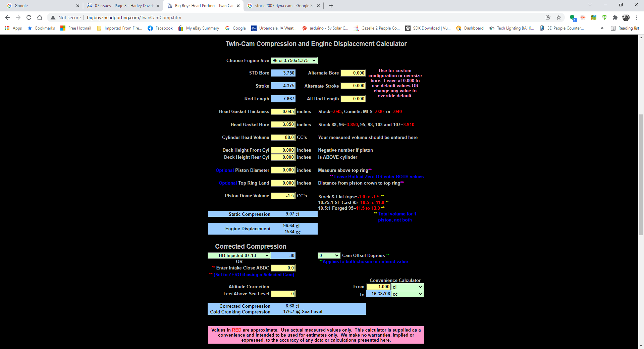Open the Facebook bookmark
The width and height of the screenshot is (644, 349).
click(x=160, y=28)
